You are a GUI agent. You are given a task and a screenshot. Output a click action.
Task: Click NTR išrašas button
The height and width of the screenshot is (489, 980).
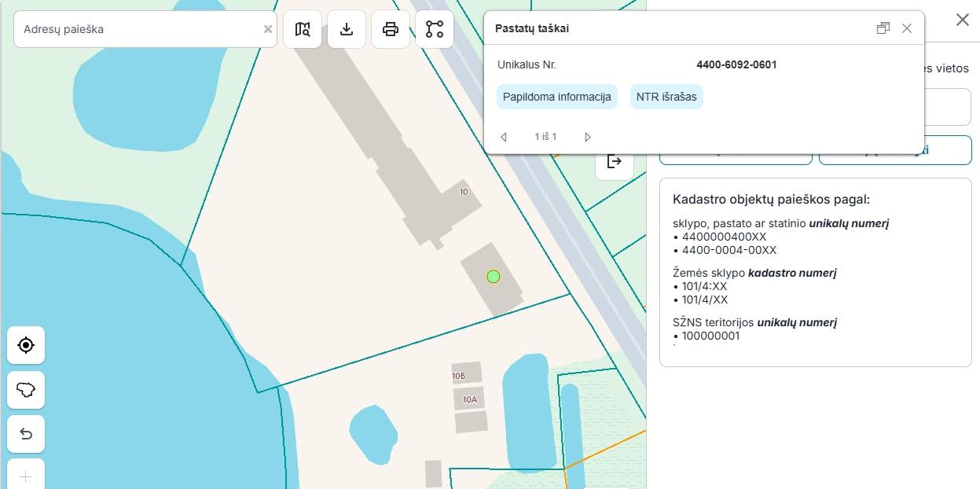[x=666, y=97]
